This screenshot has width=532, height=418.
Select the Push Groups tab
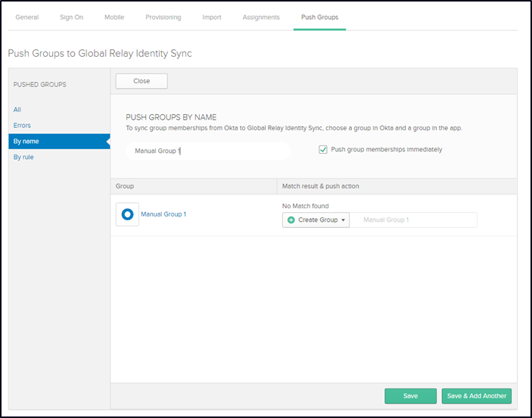point(319,17)
